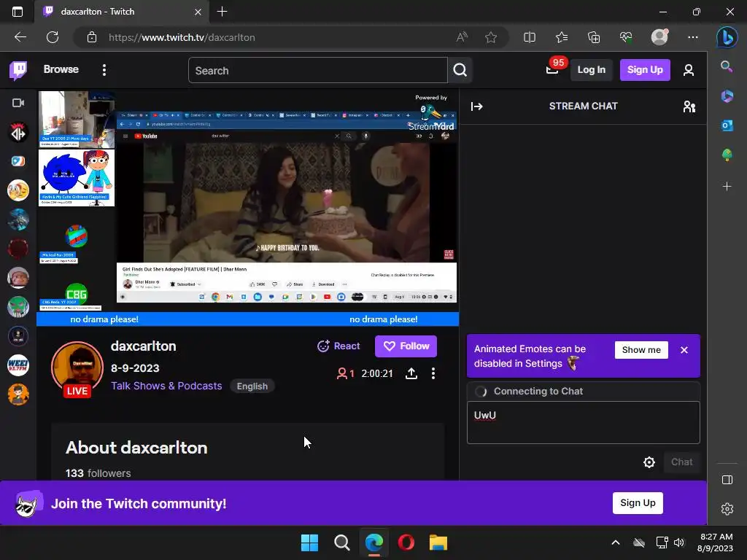Add an app to Edge sidebar plus
Image resolution: width=747 pixels, height=560 pixels.
(x=727, y=186)
